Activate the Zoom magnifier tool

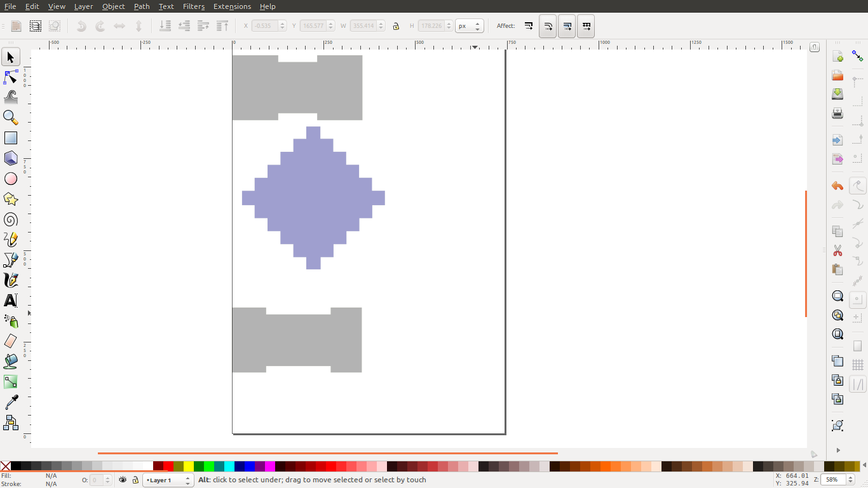tap(11, 118)
